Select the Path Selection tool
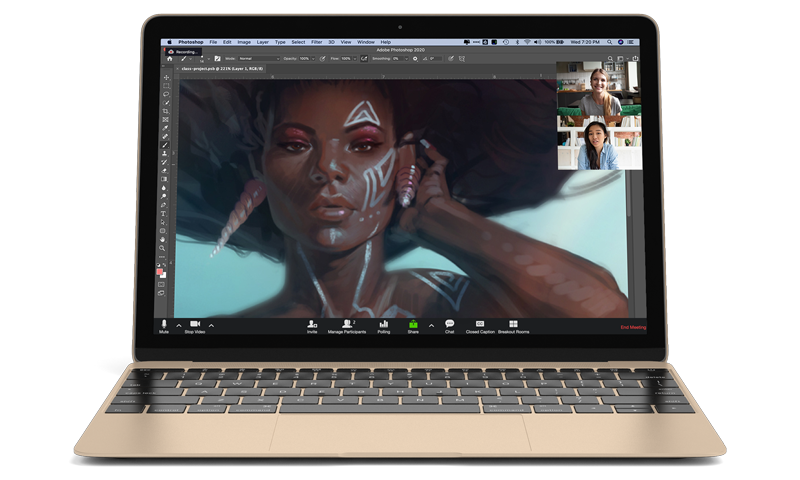This screenshot has width=800, height=480. click(165, 222)
